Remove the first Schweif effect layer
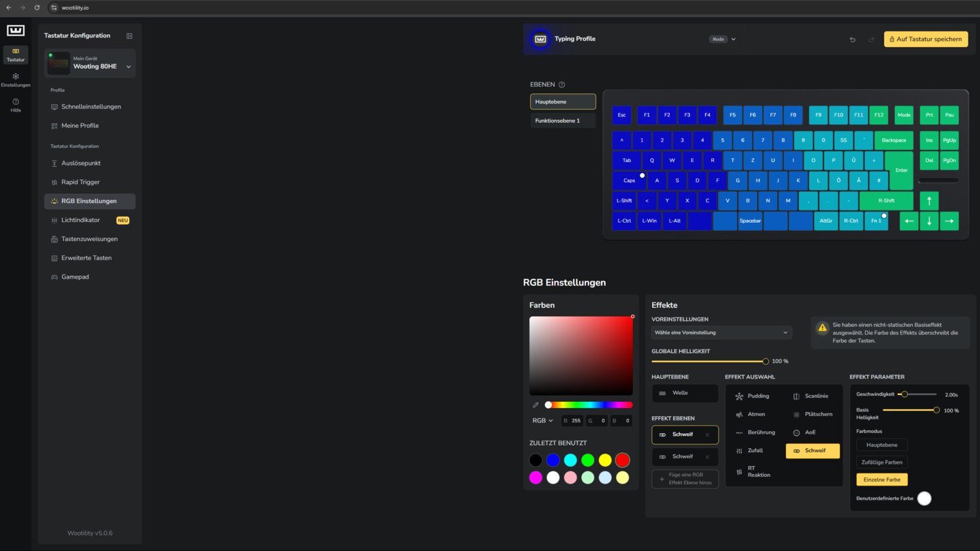This screenshot has width=980, height=551. click(707, 435)
